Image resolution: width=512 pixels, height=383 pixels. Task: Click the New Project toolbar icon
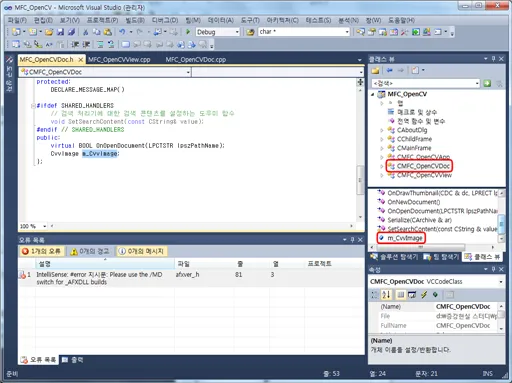click(16, 32)
